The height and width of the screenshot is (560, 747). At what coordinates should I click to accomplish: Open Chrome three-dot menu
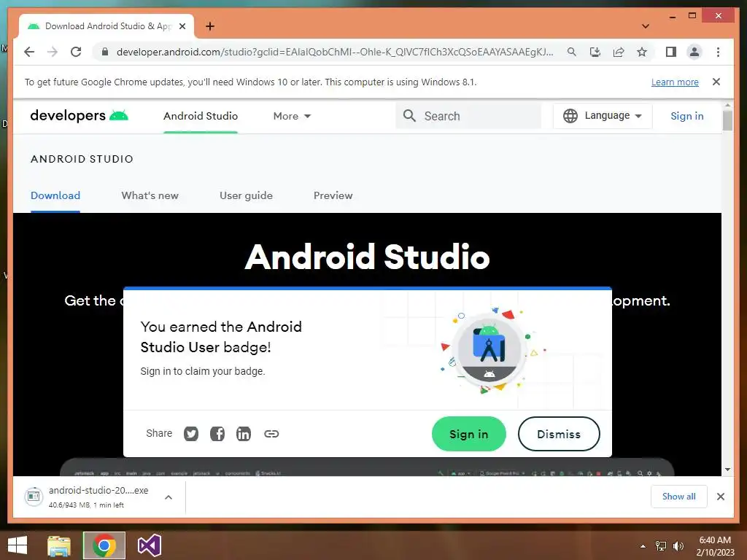tap(718, 52)
